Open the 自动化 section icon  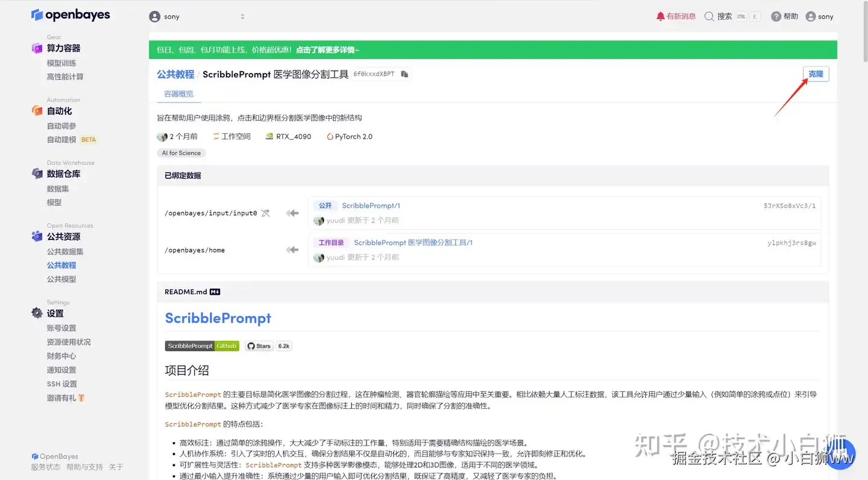point(37,111)
